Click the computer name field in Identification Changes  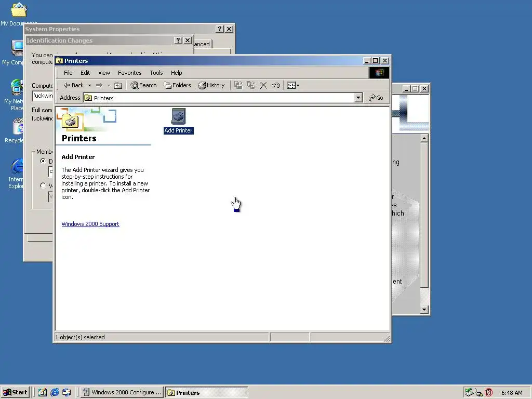(43, 96)
